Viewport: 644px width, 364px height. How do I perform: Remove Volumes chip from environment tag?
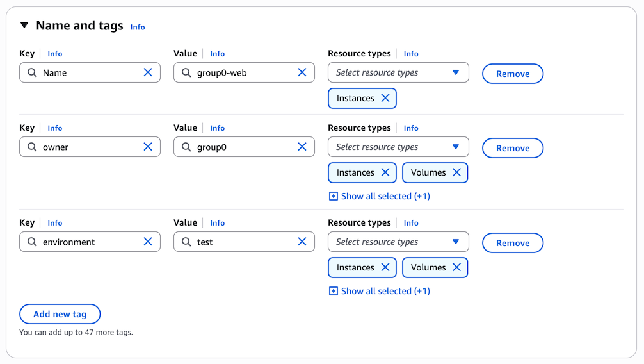tap(456, 267)
